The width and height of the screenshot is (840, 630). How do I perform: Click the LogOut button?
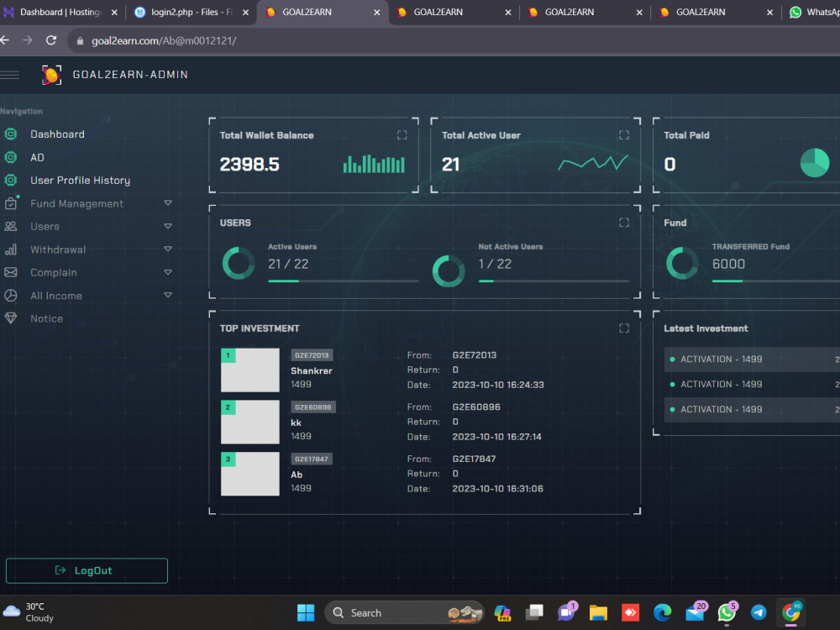click(x=87, y=570)
